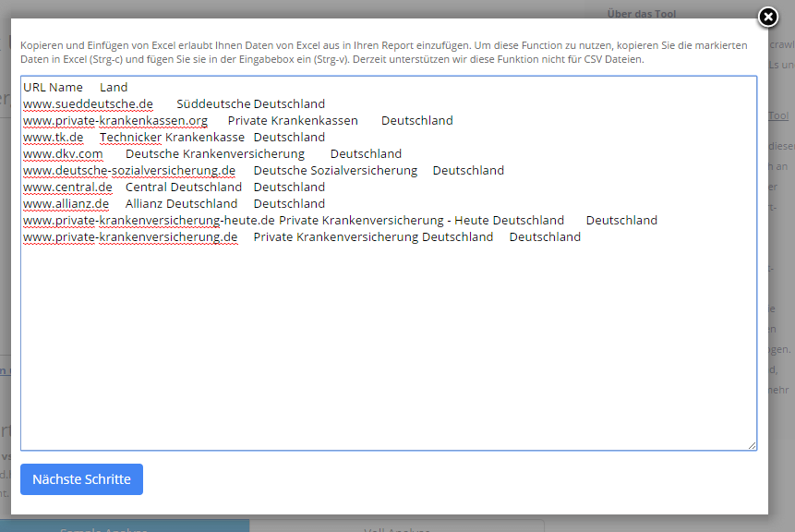The image size is (795, 532).
Task: Click the www.tk.de entry
Action: 53,138
